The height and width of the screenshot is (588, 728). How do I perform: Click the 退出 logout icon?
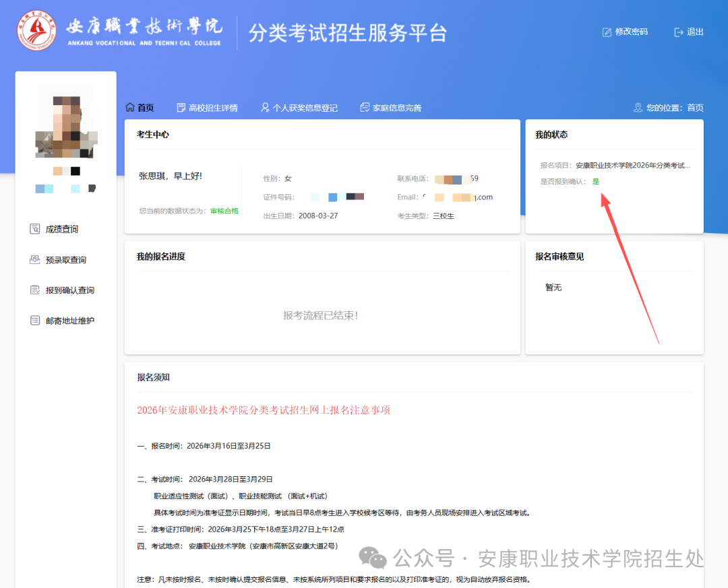679,32
